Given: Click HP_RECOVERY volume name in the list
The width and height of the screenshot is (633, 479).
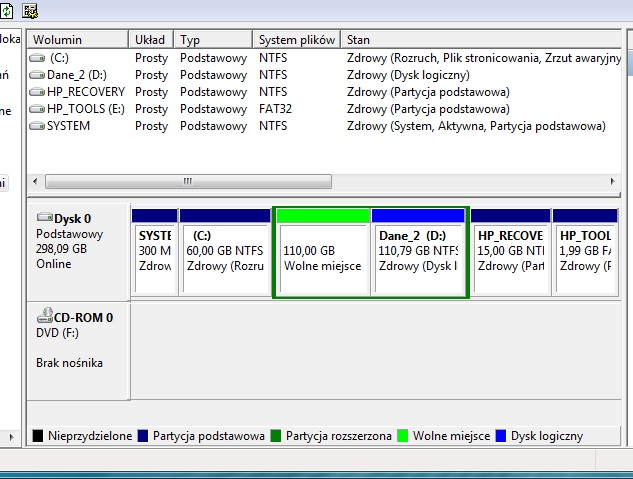Looking at the screenshot, I should click(x=86, y=92).
